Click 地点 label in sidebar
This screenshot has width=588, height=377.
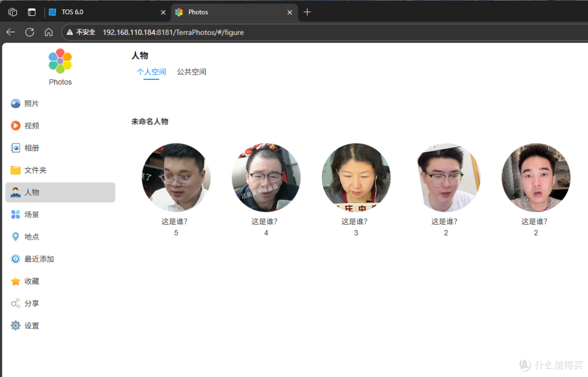32,237
